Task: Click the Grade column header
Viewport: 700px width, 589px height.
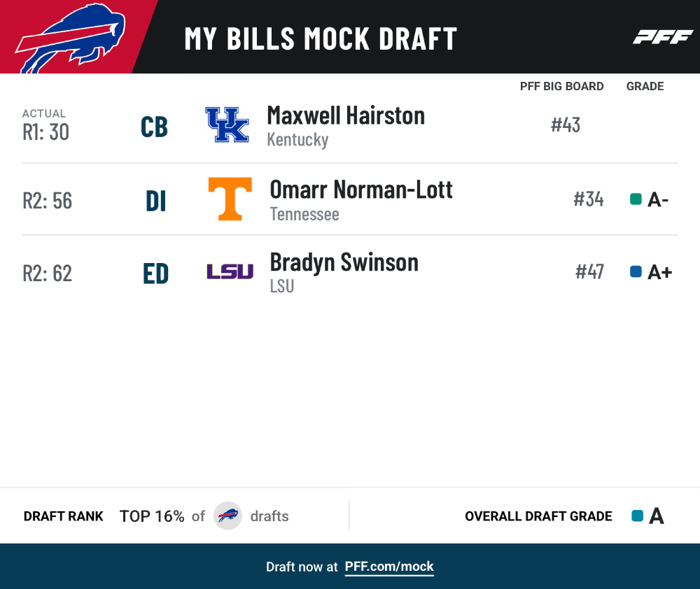Action: [645, 86]
